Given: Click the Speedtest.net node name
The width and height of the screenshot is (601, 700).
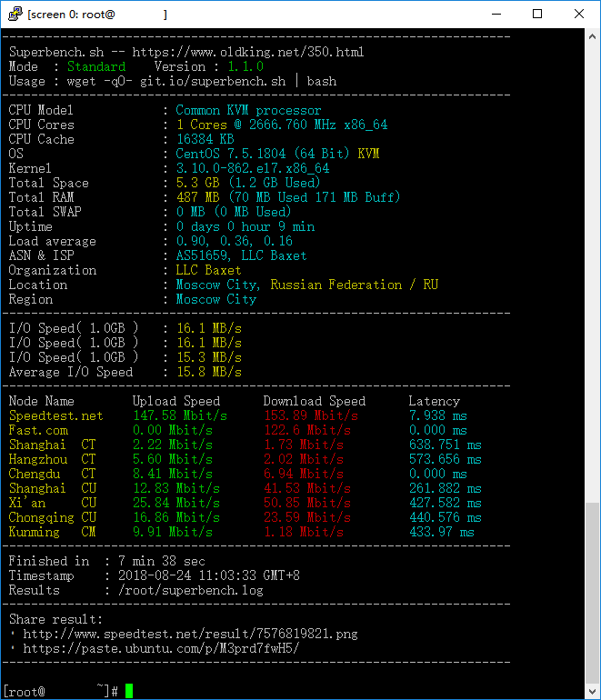Looking at the screenshot, I should point(55,415).
